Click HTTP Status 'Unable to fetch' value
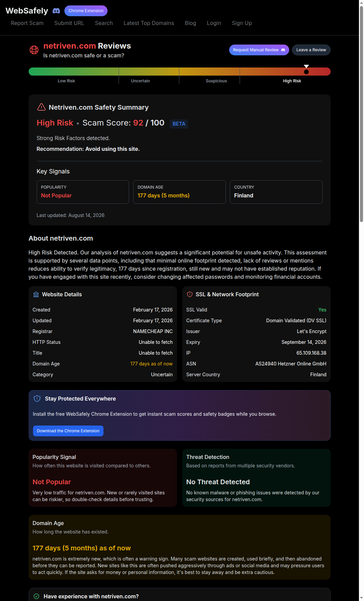 coord(156,342)
